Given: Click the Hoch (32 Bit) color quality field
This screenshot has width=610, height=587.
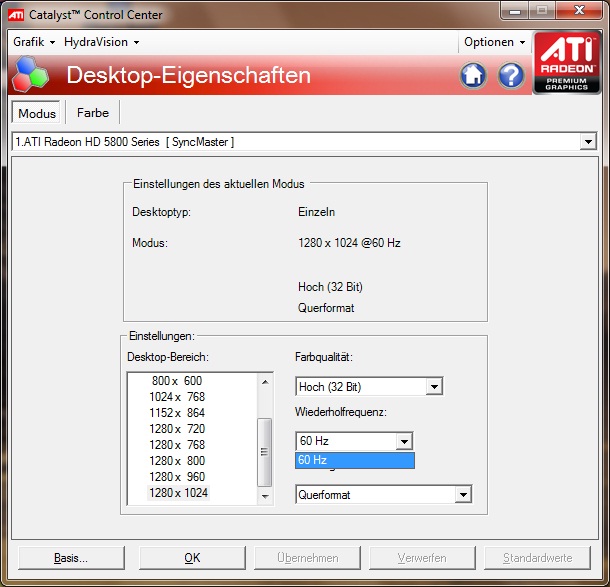Looking at the screenshot, I should [369, 387].
